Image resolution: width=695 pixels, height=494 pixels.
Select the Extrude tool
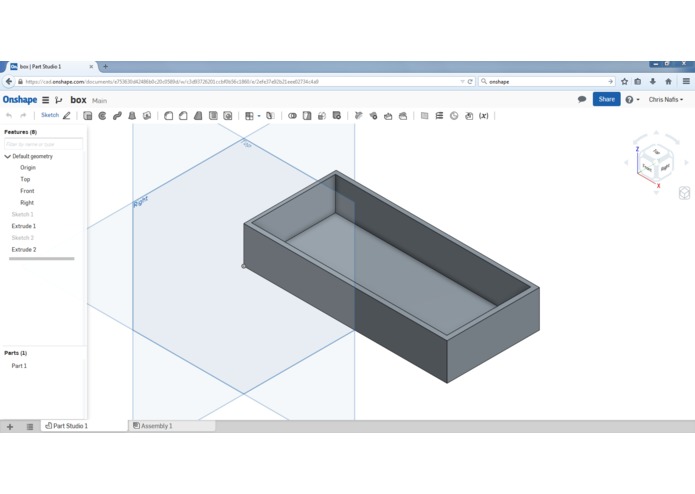87,116
